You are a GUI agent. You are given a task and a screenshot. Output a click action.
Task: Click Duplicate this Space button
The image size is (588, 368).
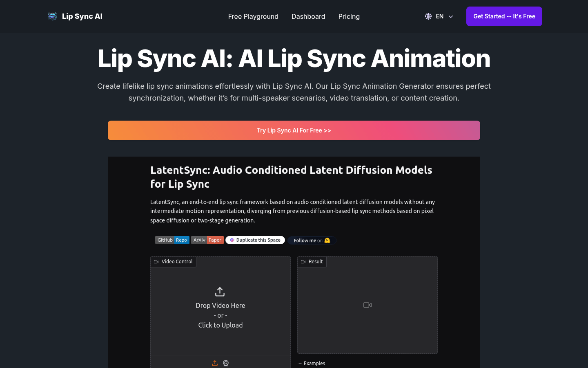pyautogui.click(x=255, y=240)
